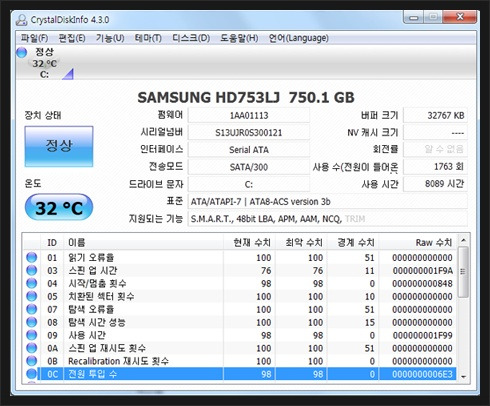Select the 스핀 업 시간 row name
Screen dimensions: 490x406
[x=93, y=270]
